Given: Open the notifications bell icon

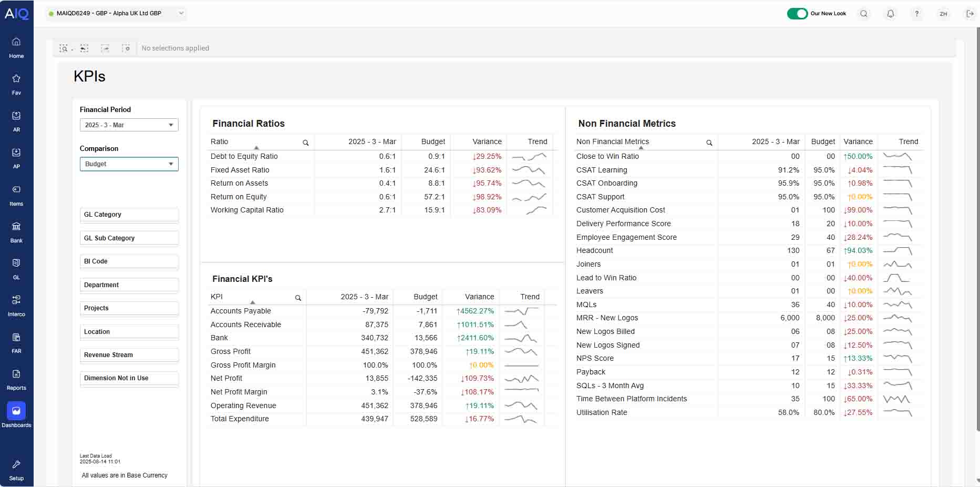Looking at the screenshot, I should (x=890, y=14).
